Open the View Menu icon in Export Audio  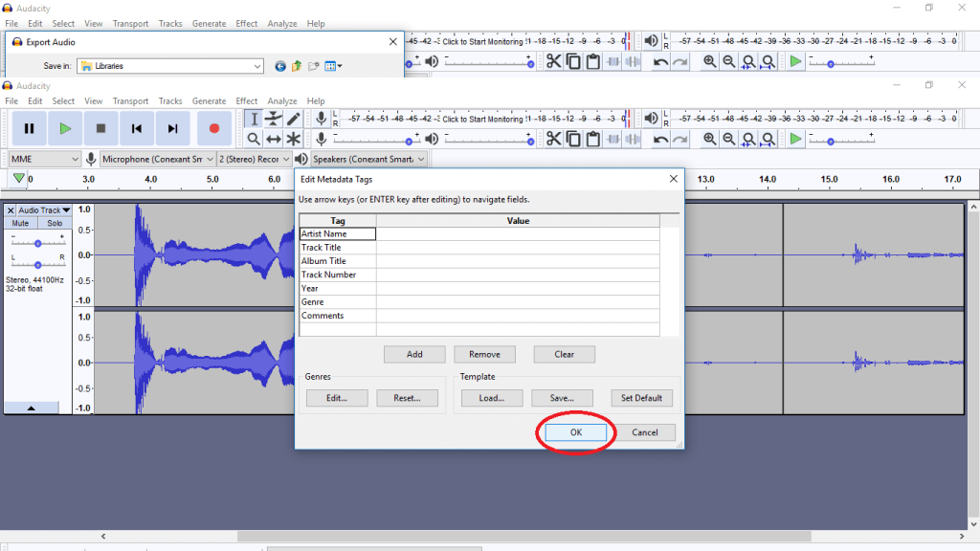coord(333,66)
